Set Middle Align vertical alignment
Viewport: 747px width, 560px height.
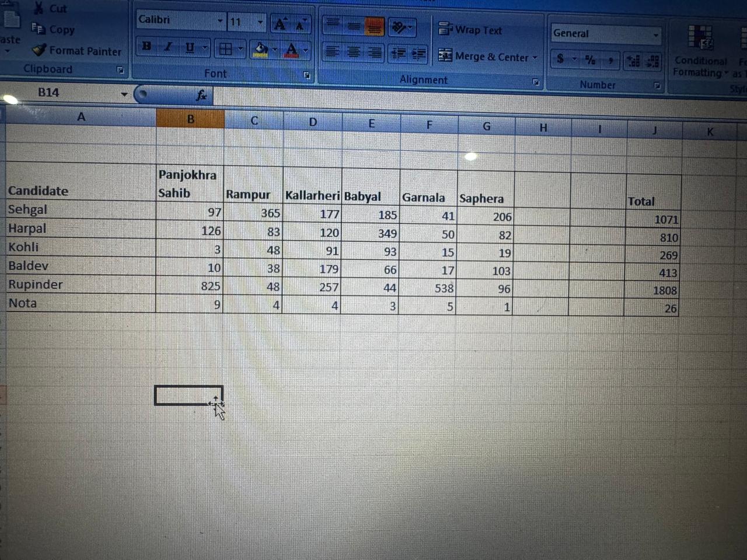(x=354, y=25)
